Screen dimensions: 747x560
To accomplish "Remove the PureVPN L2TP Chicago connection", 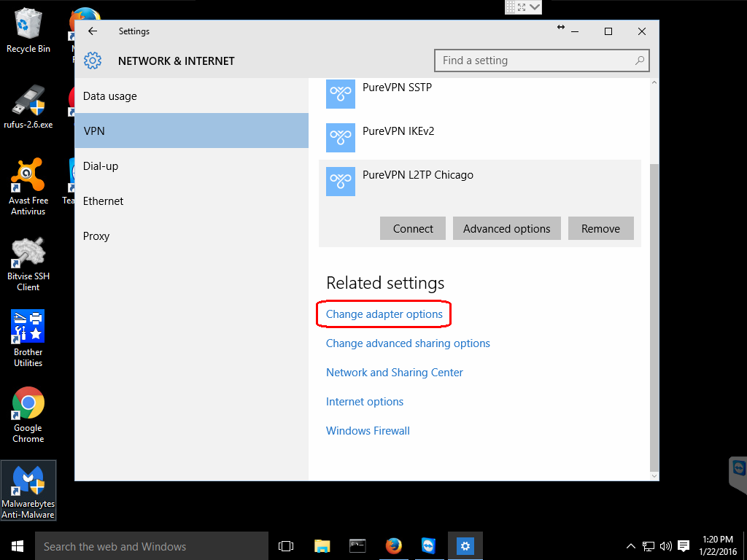I will coord(601,228).
